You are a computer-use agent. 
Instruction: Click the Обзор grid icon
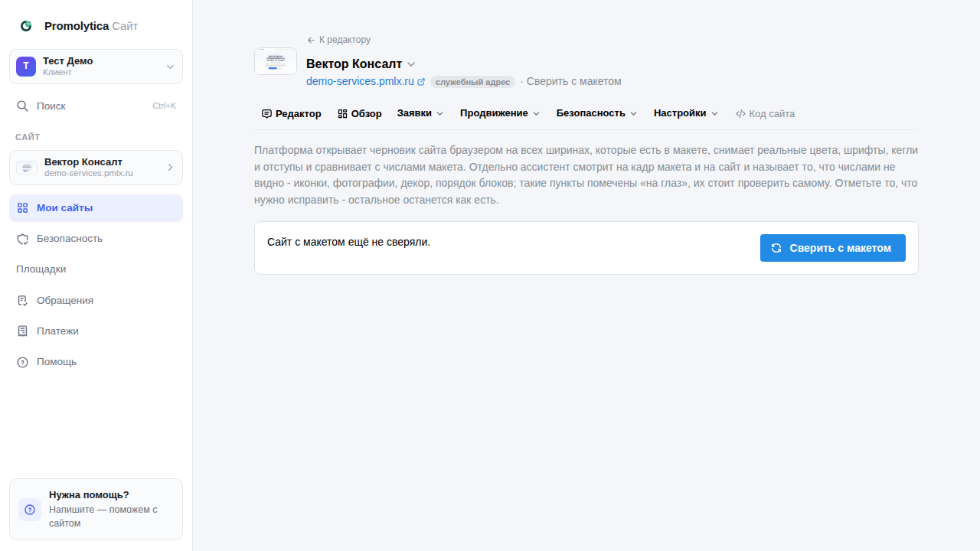[x=342, y=113]
